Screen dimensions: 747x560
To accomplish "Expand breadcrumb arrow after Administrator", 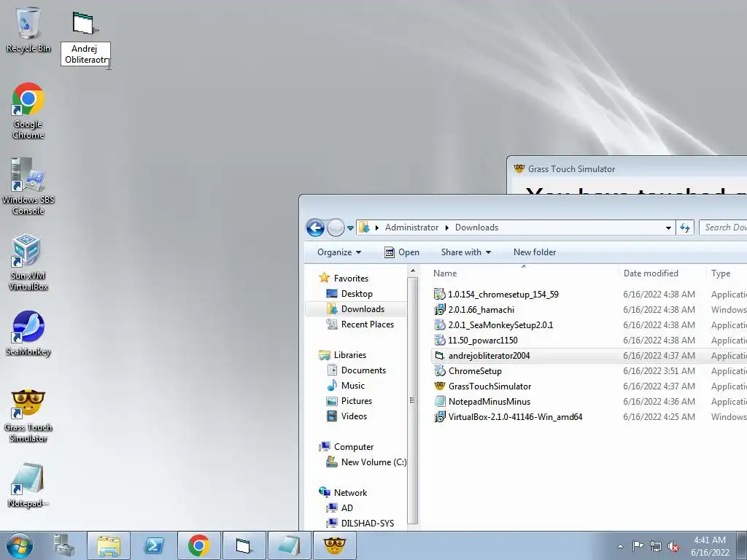I will 447,227.
